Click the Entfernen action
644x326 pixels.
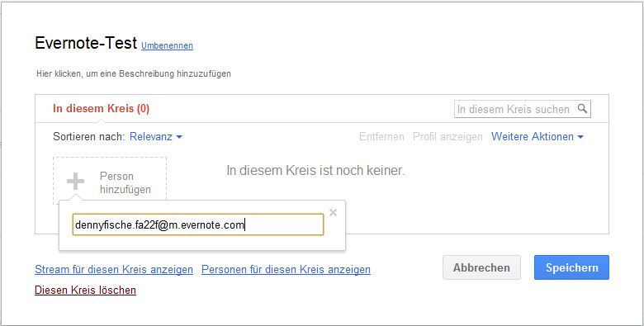[x=381, y=136]
